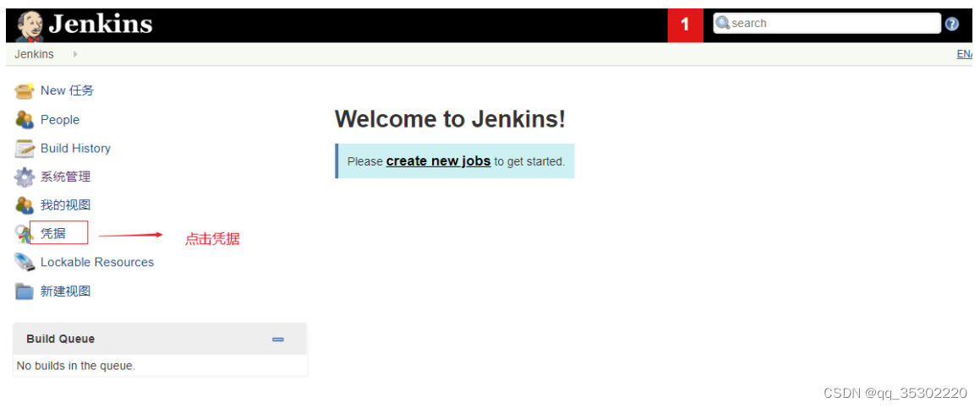Viewport: 980px width, 408px height.
Task: Click the Lockable Resources USB drive icon
Action: click(25, 263)
